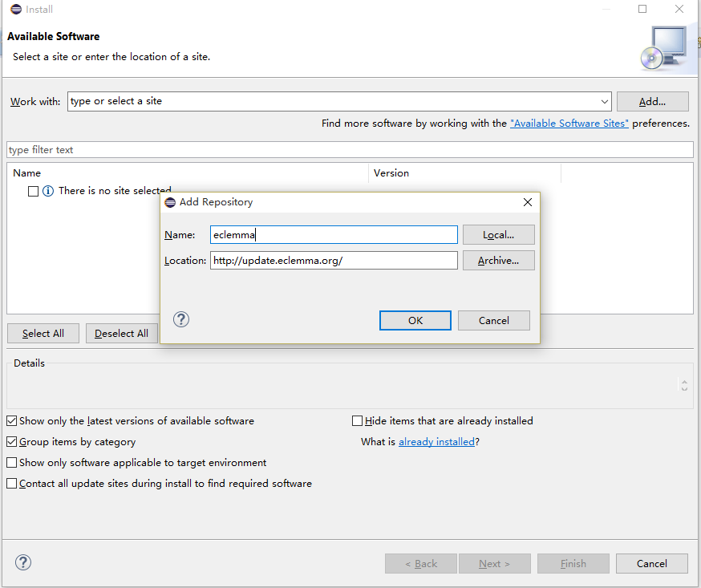Enable Contact all update sites during install
Viewport: 701px width, 588px height.
12,484
